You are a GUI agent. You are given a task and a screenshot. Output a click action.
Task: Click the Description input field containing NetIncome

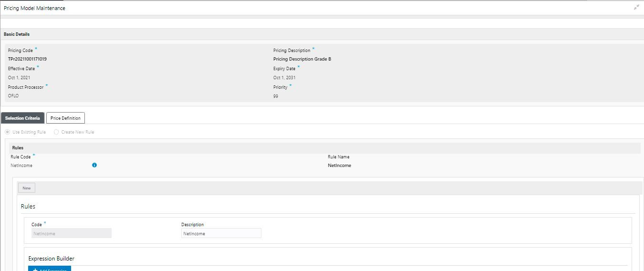tap(221, 233)
